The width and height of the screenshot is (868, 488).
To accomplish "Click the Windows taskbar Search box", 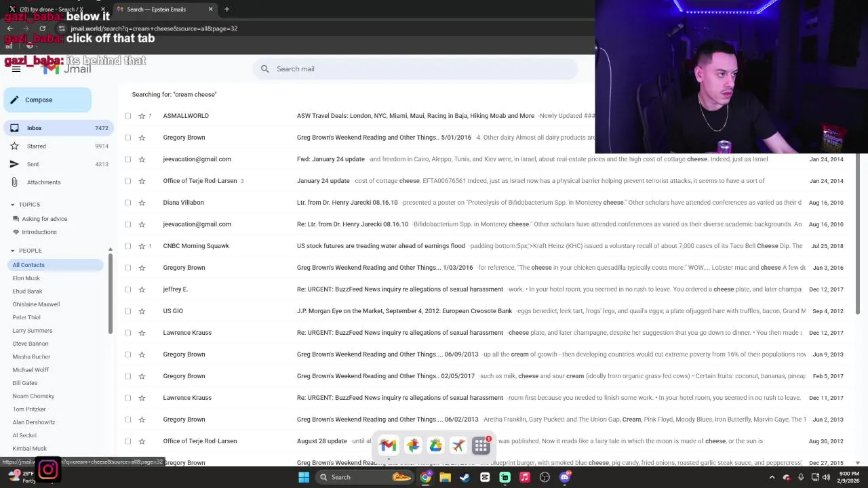I will click(x=365, y=477).
